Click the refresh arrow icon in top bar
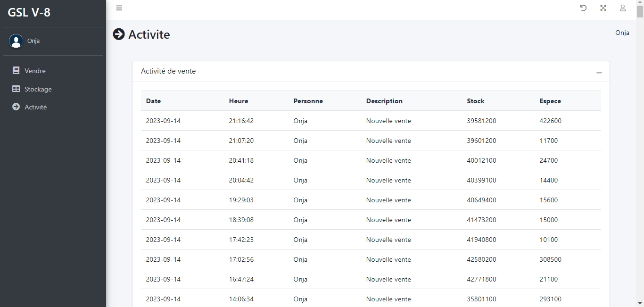 coord(583,8)
